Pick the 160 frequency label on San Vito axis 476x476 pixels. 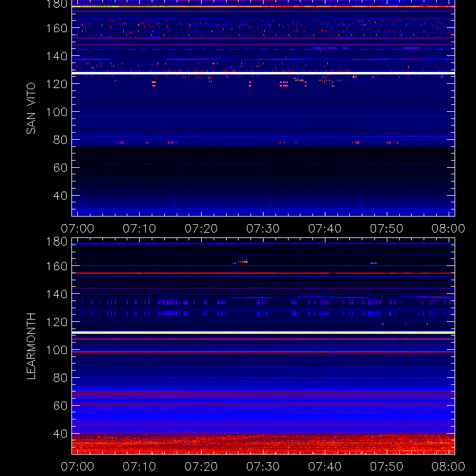(57, 28)
